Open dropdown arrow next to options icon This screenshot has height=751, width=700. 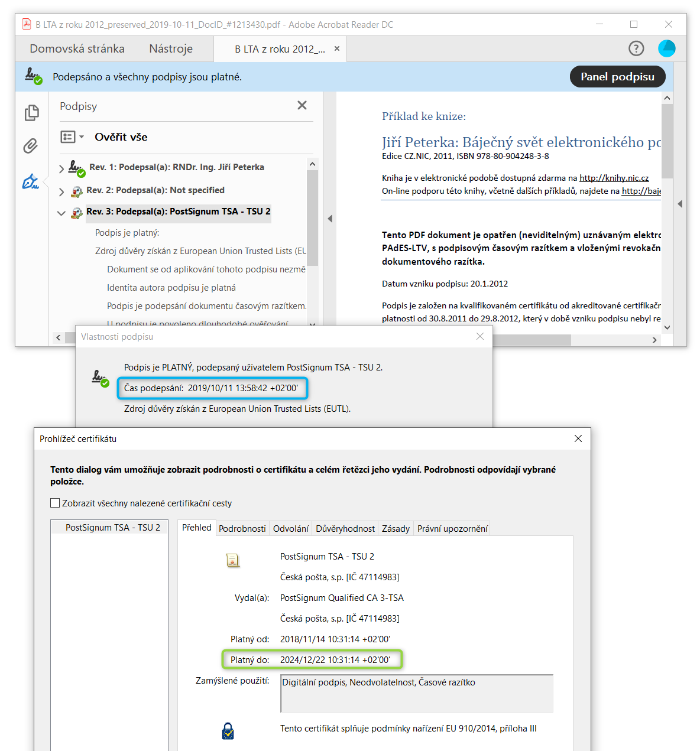pyautogui.click(x=82, y=137)
